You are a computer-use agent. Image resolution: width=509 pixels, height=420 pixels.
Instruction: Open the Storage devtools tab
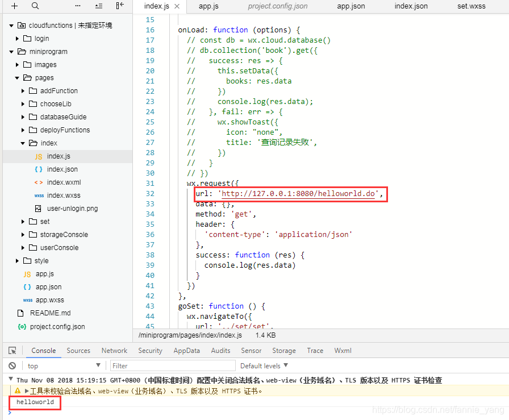pos(283,351)
